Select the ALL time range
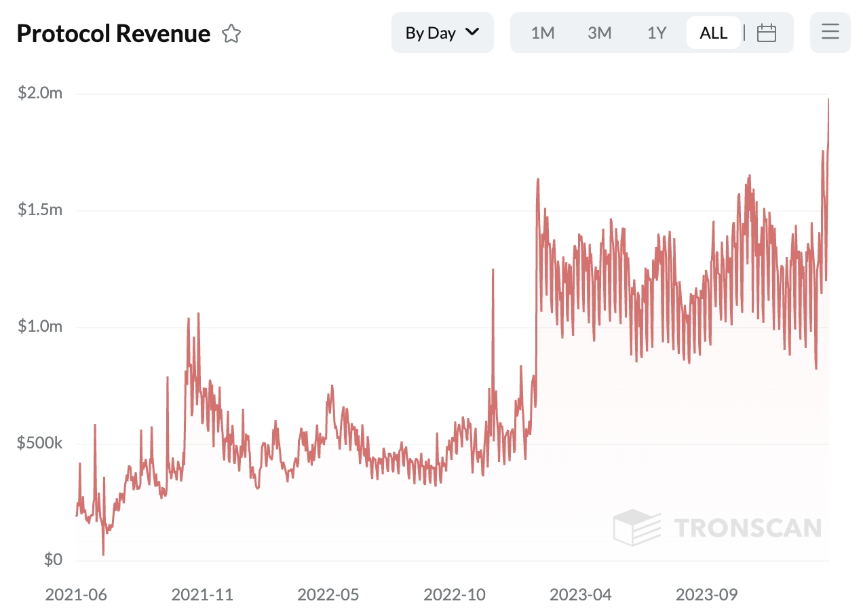 [x=714, y=33]
